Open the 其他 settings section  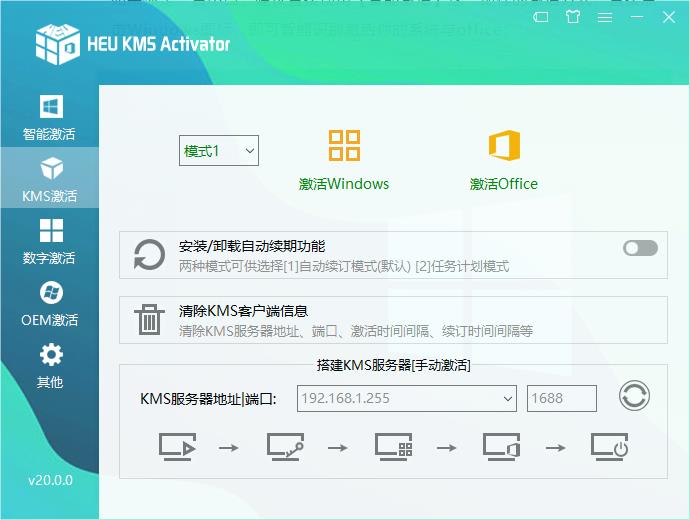49,365
